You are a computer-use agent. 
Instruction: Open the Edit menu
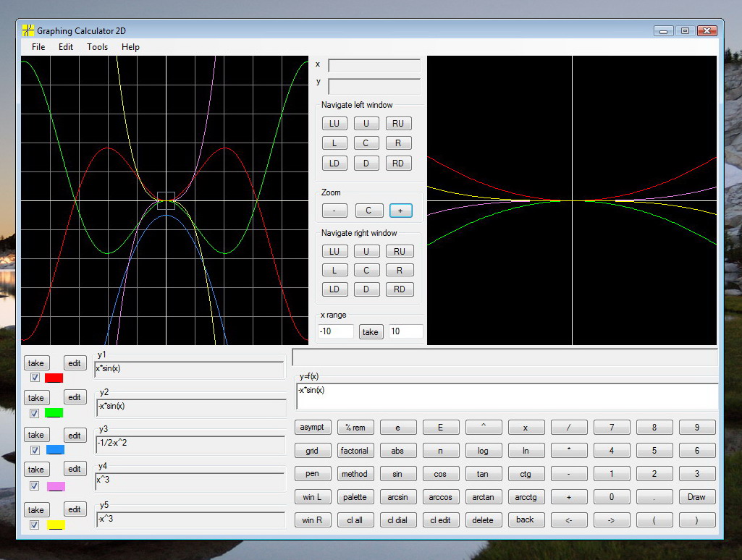tap(66, 47)
